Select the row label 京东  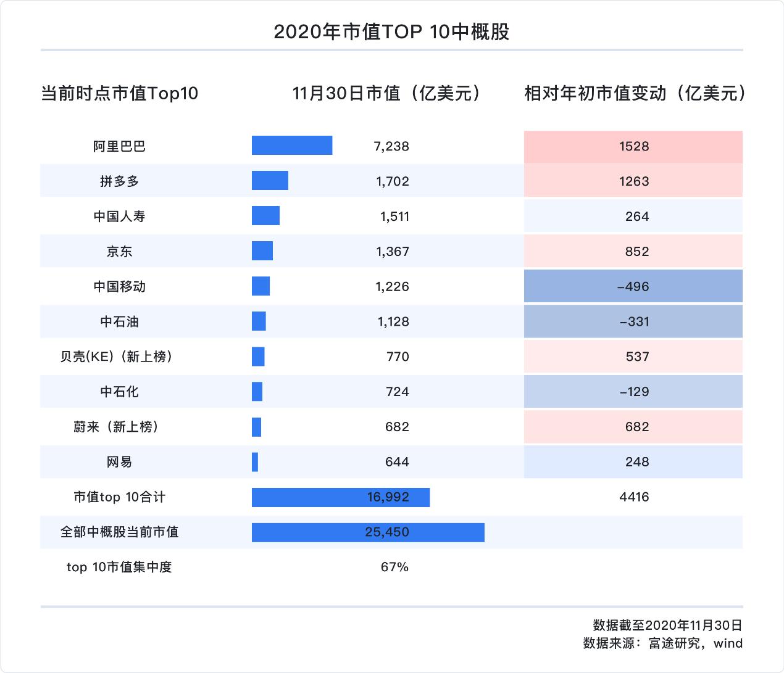[x=119, y=252]
